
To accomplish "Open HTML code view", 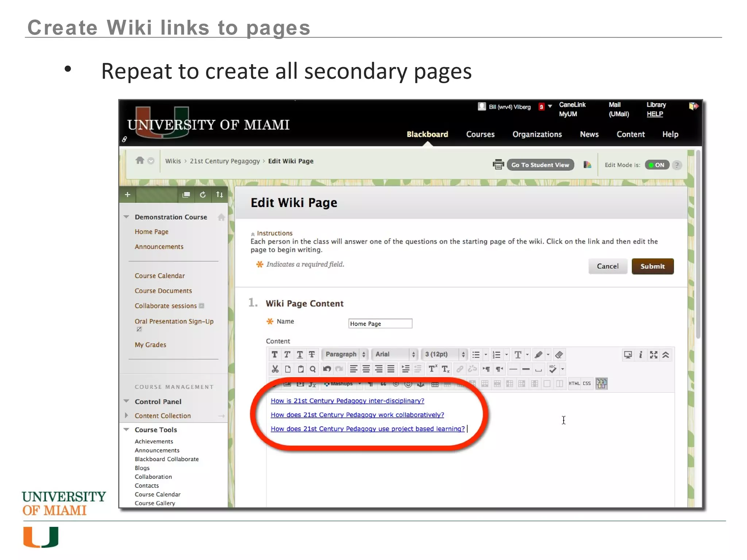I will (x=574, y=383).
